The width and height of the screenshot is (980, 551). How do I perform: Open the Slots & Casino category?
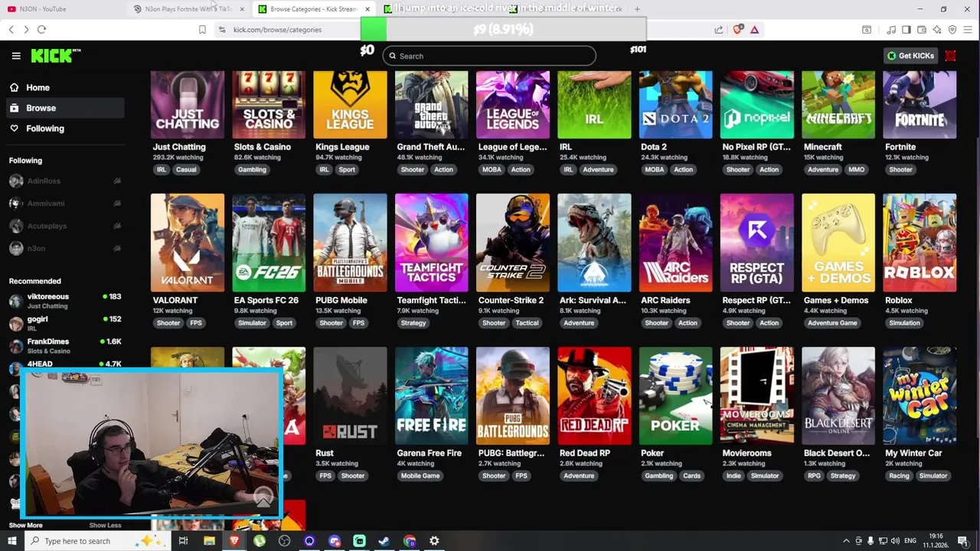tap(269, 105)
